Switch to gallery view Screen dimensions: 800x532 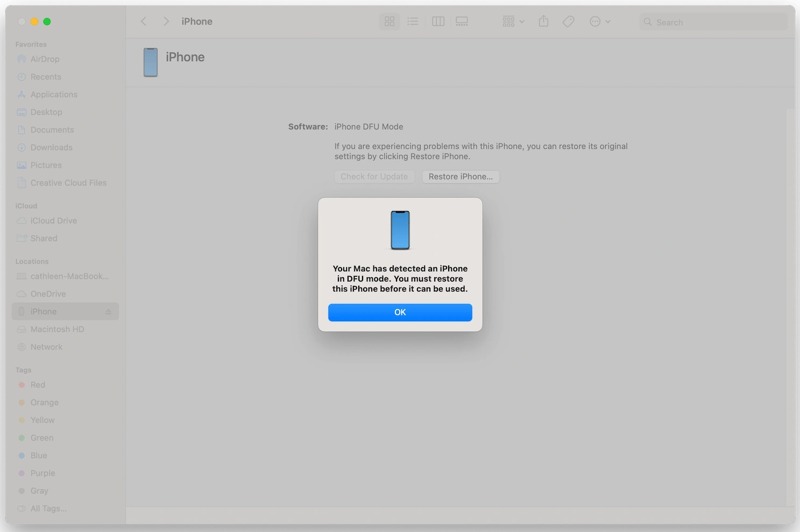coord(462,21)
